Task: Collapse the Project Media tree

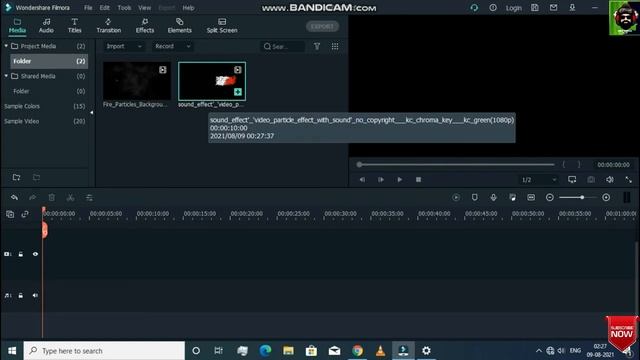Action: click(6, 46)
